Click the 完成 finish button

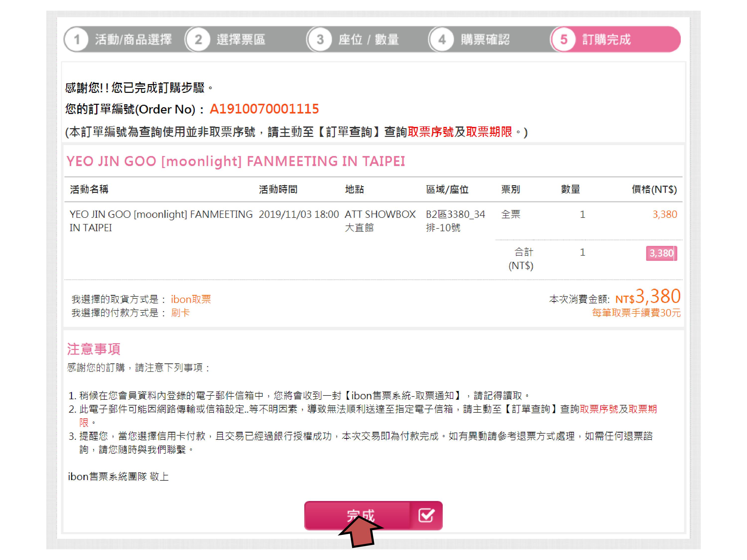[373, 515]
